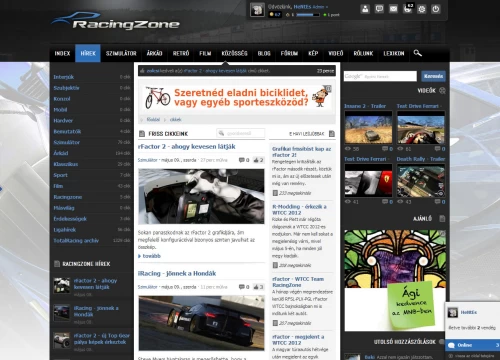Open the KÖZÖSSÉG menu item

tap(234, 53)
